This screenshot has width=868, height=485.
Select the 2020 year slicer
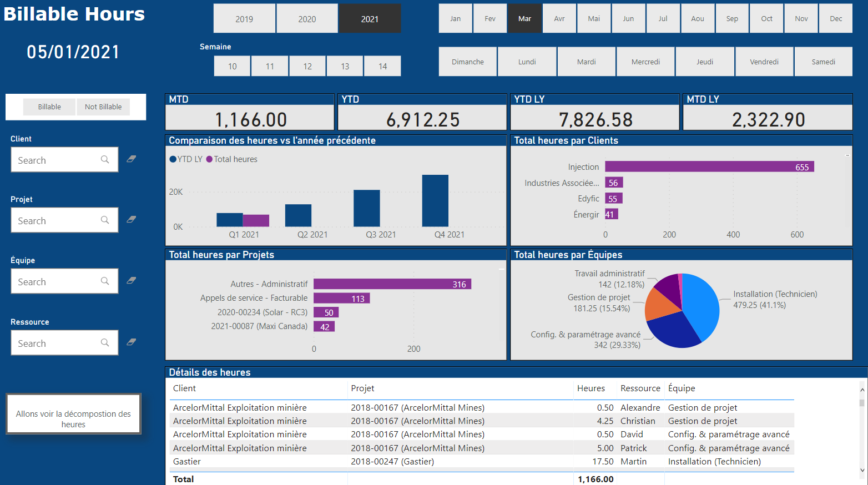[x=307, y=19]
